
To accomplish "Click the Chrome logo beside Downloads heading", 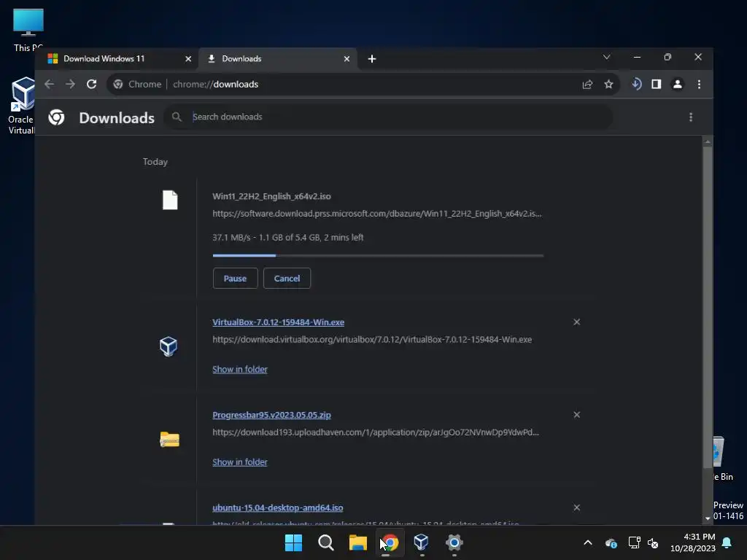I will coord(56,117).
